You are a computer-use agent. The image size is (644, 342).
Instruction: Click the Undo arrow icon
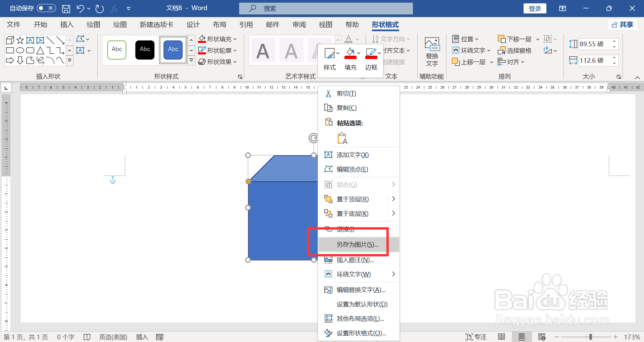tap(80, 8)
